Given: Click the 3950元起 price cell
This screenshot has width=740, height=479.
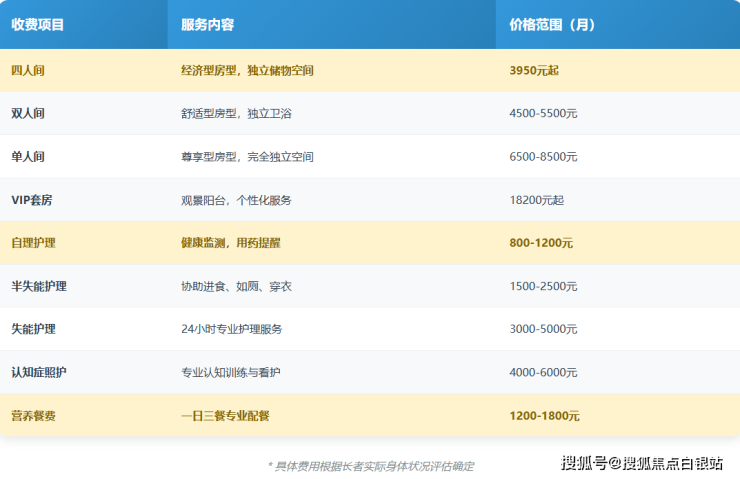Looking at the screenshot, I should pyautogui.click(x=534, y=71).
